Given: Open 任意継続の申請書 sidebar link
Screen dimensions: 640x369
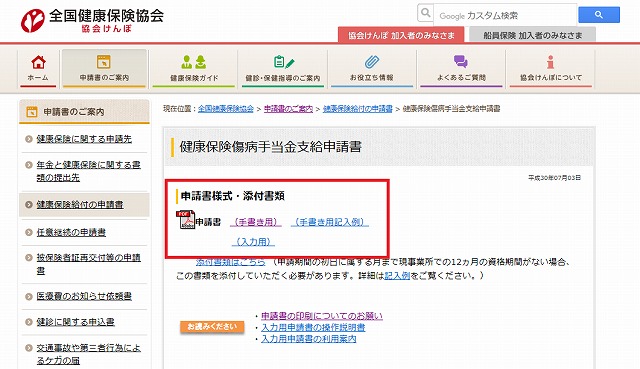Looking at the screenshot, I should [71, 232].
